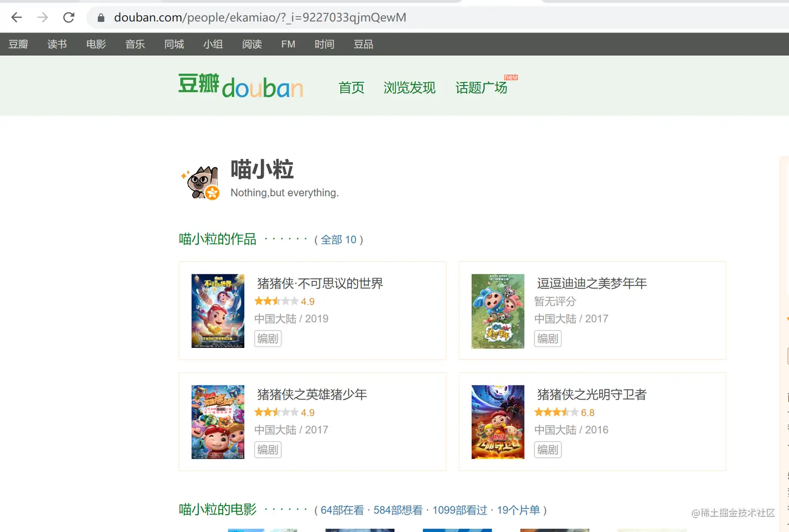This screenshot has width=789, height=532.
Task: Go to 话题广场 tab
Action: tap(481, 88)
